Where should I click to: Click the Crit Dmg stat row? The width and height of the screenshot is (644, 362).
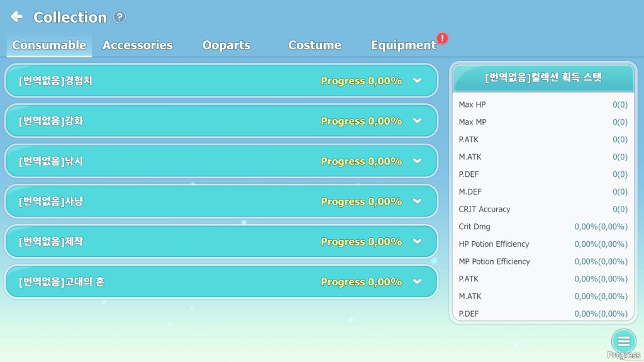tap(543, 227)
